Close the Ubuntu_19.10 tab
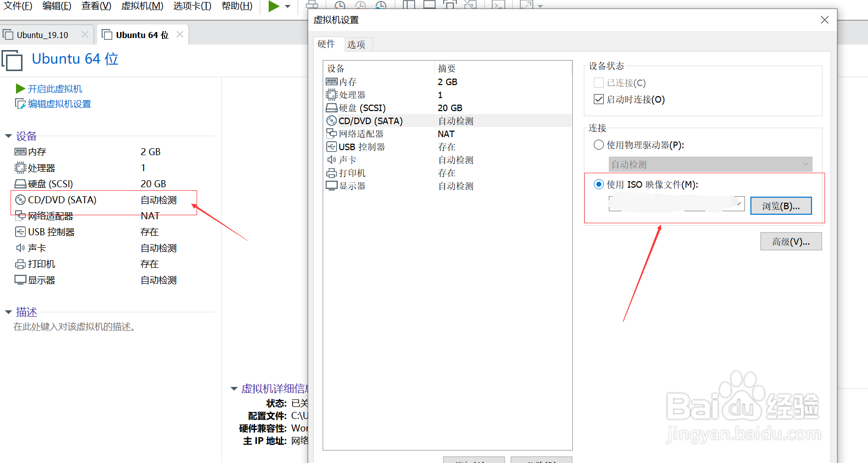 tap(85, 35)
